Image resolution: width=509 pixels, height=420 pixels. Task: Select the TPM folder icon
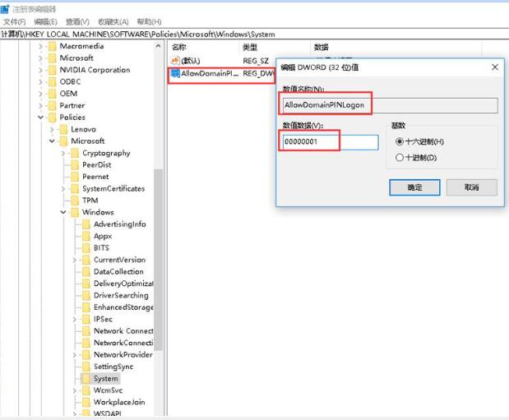click(75, 201)
